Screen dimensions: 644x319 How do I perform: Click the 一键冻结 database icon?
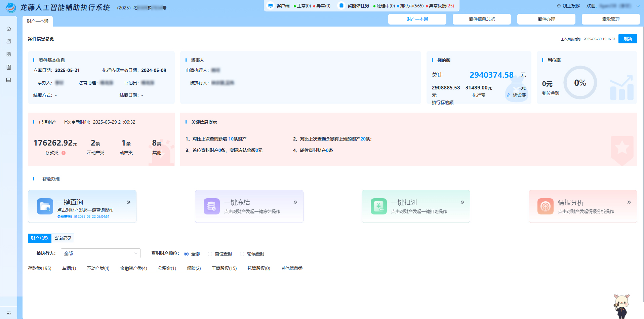point(211,206)
